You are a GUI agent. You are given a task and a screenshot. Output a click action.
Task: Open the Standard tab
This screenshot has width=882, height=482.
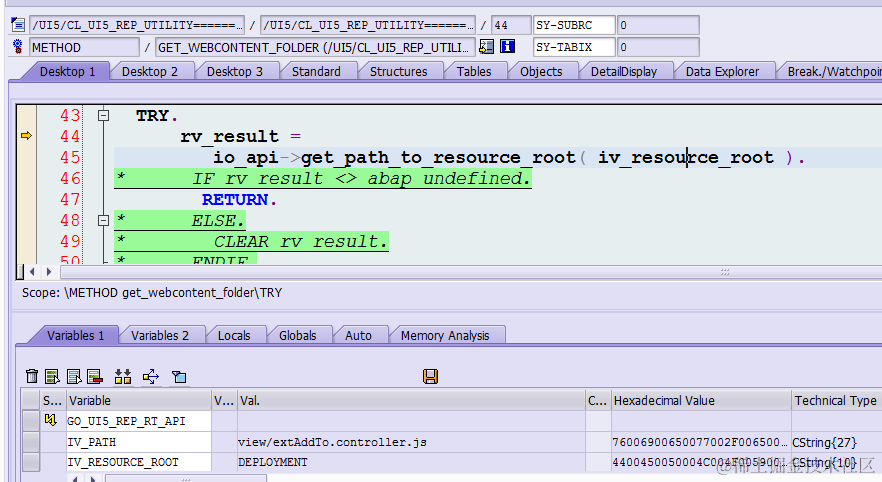(316, 71)
